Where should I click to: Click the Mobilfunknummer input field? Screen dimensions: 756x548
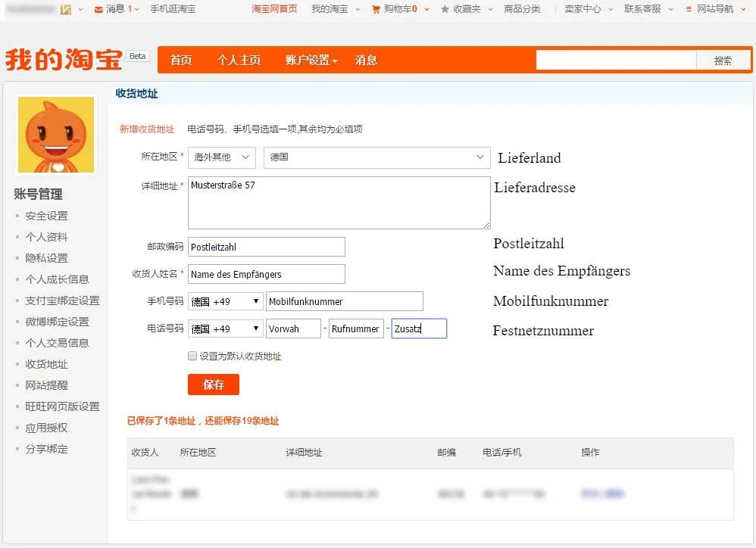tap(344, 301)
